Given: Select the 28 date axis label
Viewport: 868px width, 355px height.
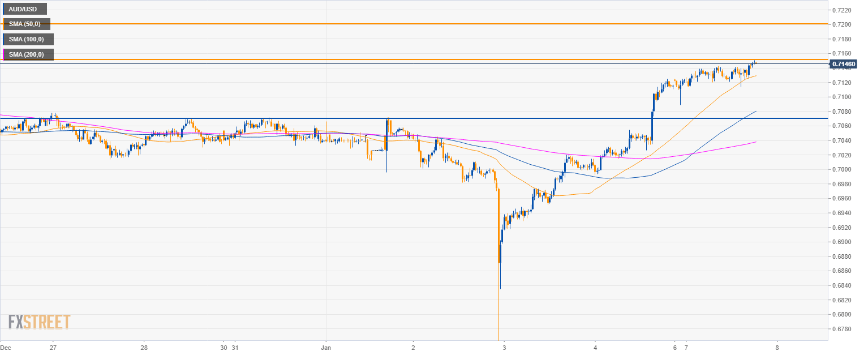Looking at the screenshot, I should [x=144, y=347].
